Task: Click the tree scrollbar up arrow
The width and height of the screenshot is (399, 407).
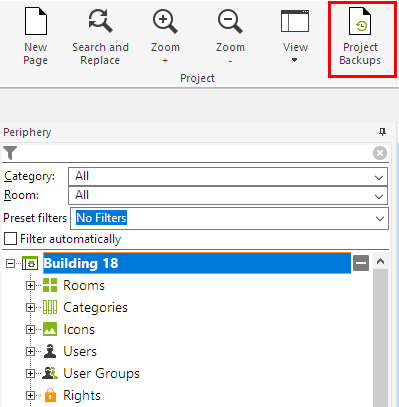Action: point(380,261)
